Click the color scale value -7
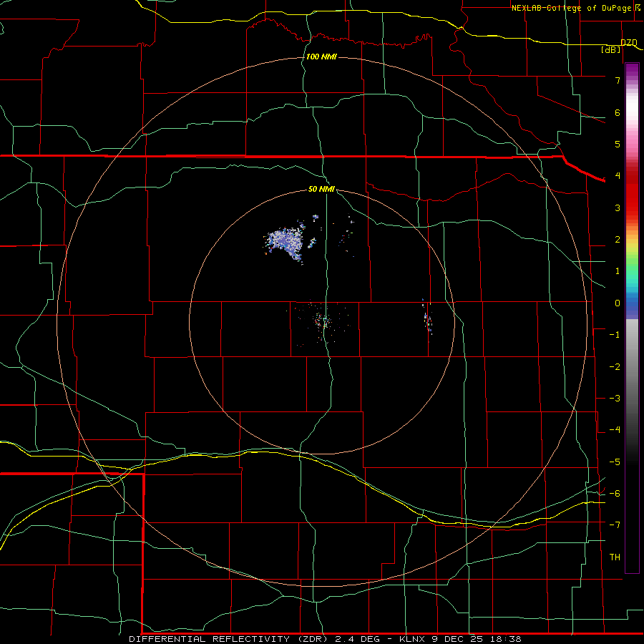Image resolution: width=644 pixels, height=644 pixels. [615, 525]
